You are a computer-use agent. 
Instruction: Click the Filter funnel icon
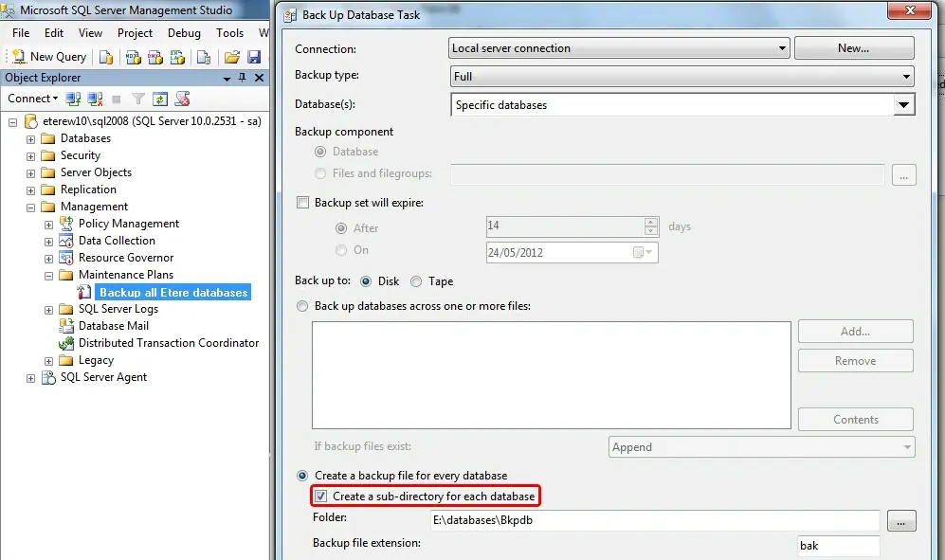point(138,99)
